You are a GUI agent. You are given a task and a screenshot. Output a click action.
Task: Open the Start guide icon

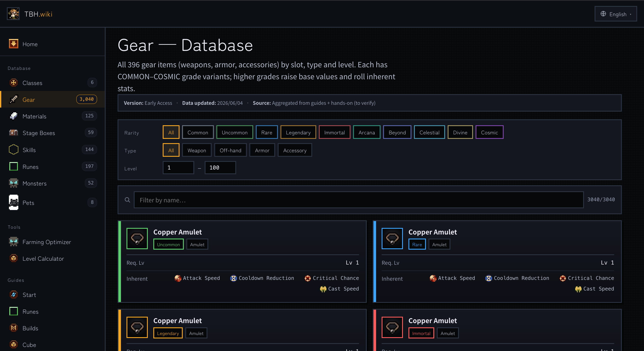(x=13, y=295)
